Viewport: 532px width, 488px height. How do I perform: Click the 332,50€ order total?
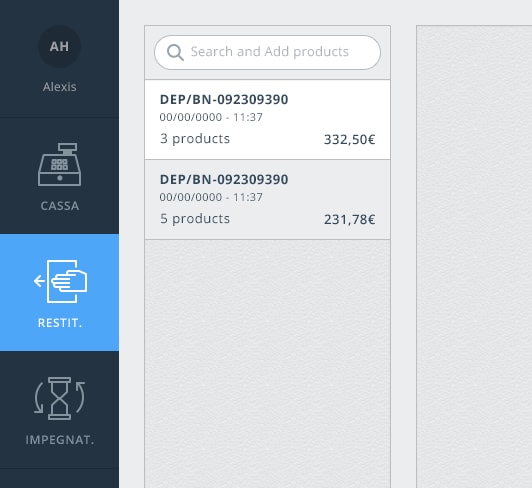(x=349, y=139)
